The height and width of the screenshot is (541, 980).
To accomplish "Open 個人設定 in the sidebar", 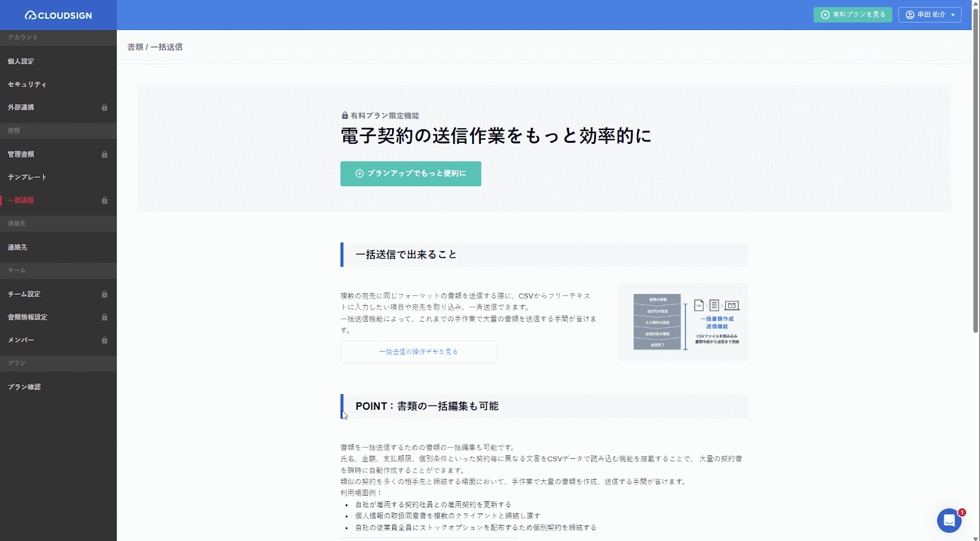I will pos(21,61).
